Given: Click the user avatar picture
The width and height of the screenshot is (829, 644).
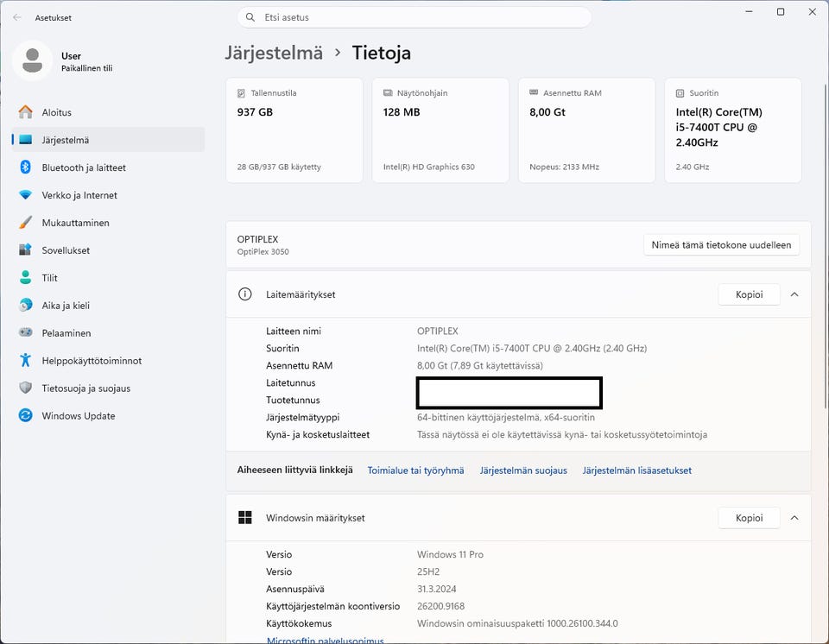Looking at the screenshot, I should (x=32, y=60).
